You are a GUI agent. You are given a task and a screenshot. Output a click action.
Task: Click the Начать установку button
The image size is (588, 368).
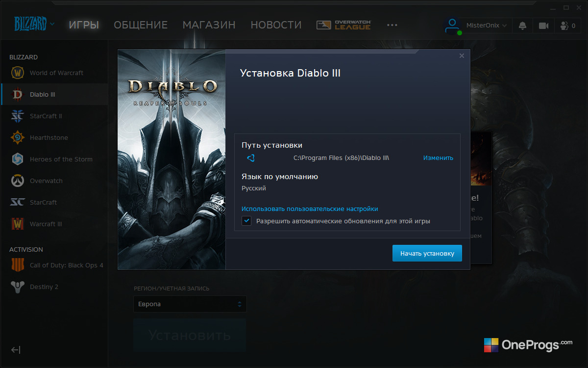click(427, 253)
